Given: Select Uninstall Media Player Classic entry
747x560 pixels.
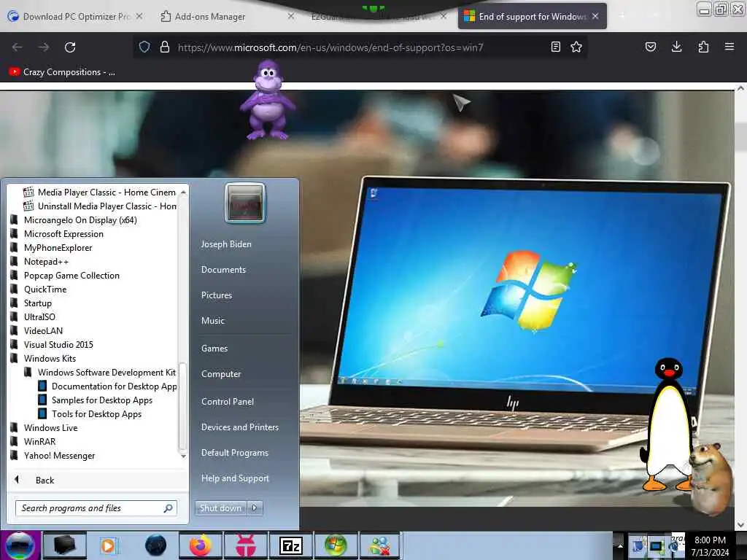Looking at the screenshot, I should click(99, 206).
